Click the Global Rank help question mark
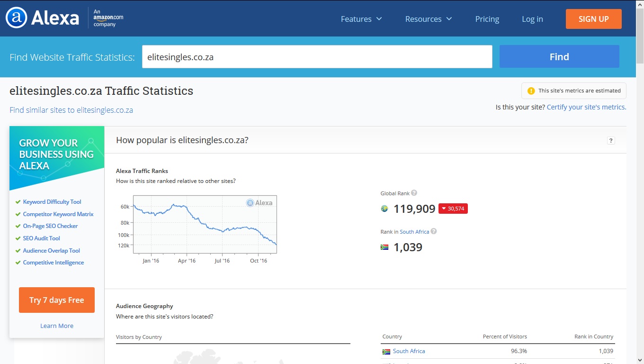Viewport: 644px width, 364px height. pyautogui.click(x=414, y=193)
